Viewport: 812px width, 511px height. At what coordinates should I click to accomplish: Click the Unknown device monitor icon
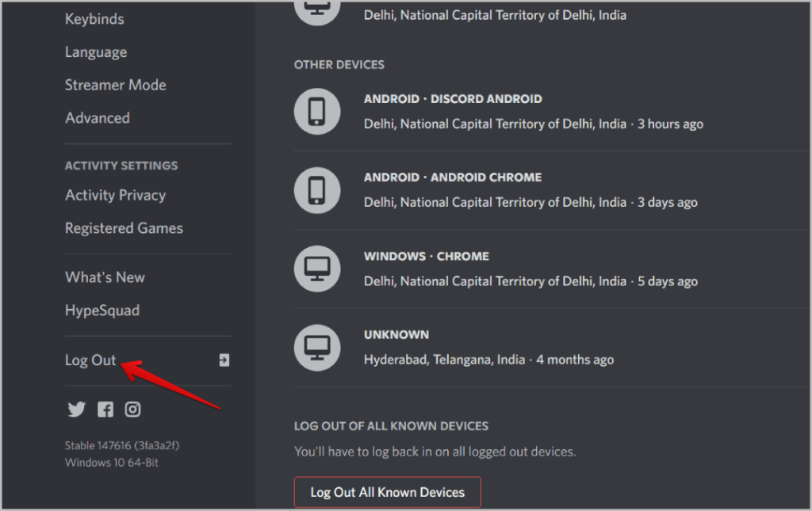(316, 347)
